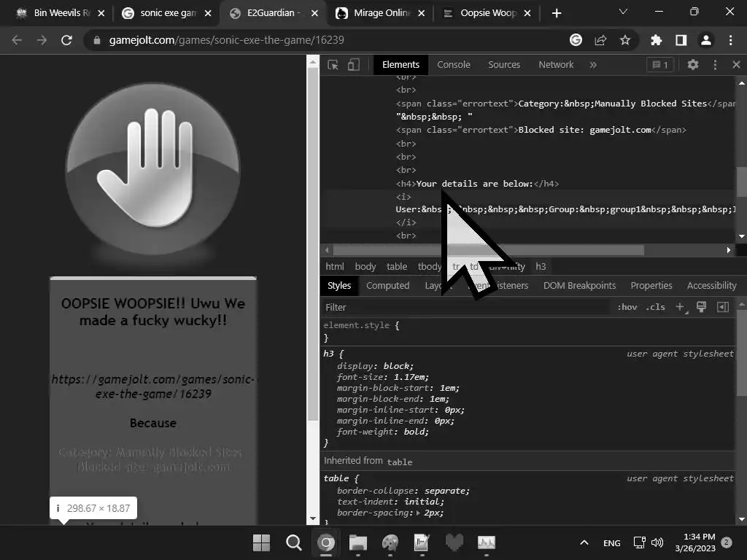Image resolution: width=747 pixels, height=560 pixels.
Task: Select the inspect element picker tool
Action: pyautogui.click(x=333, y=65)
